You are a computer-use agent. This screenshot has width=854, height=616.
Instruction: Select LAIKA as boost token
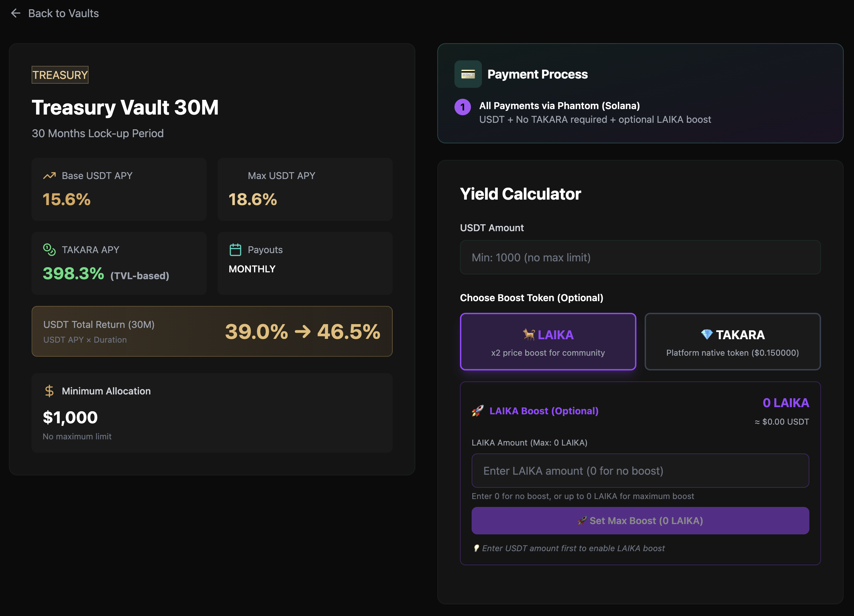point(548,341)
